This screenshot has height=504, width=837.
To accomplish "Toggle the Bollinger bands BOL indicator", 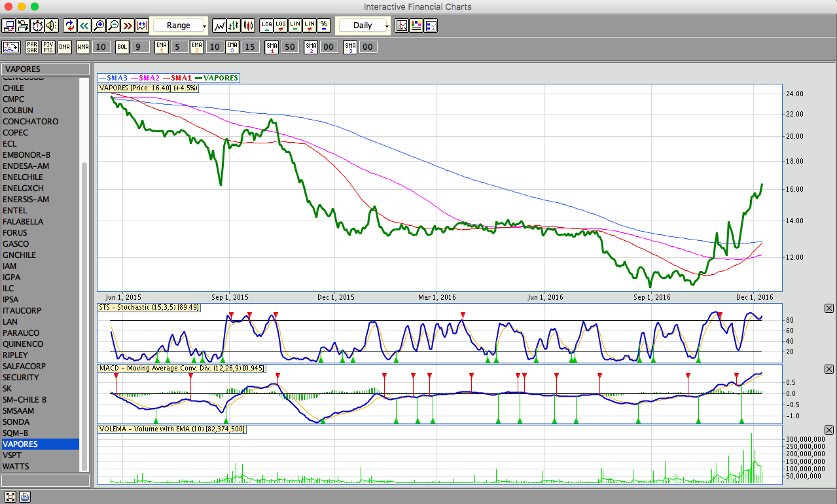I will click(122, 47).
